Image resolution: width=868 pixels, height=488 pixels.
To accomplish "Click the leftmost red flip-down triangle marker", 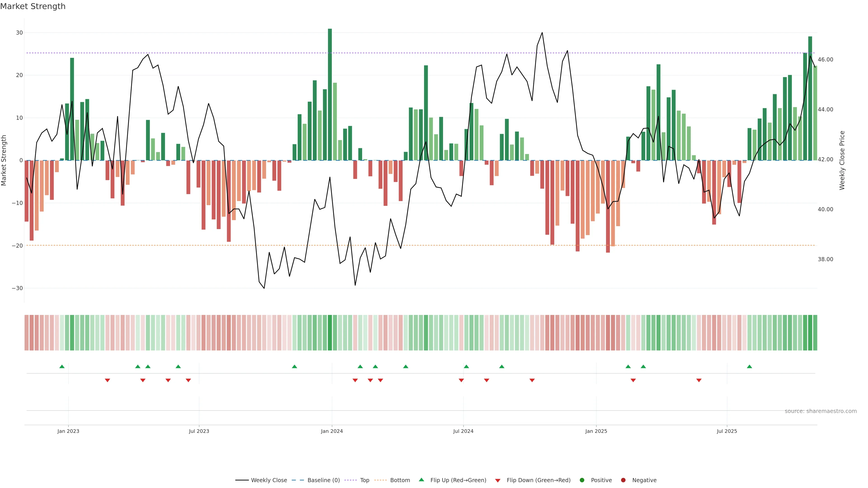I will [108, 380].
